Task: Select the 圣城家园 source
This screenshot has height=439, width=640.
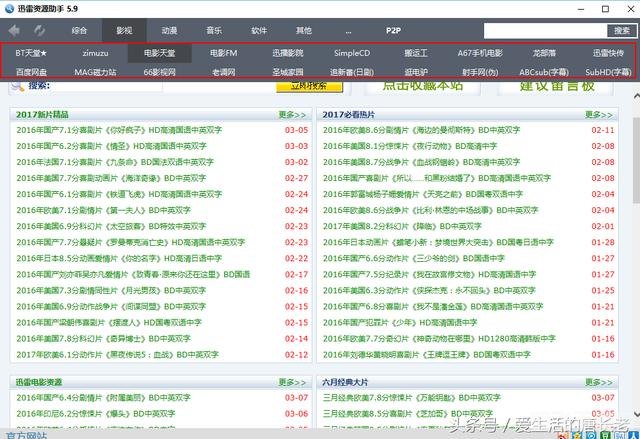Action: point(288,72)
